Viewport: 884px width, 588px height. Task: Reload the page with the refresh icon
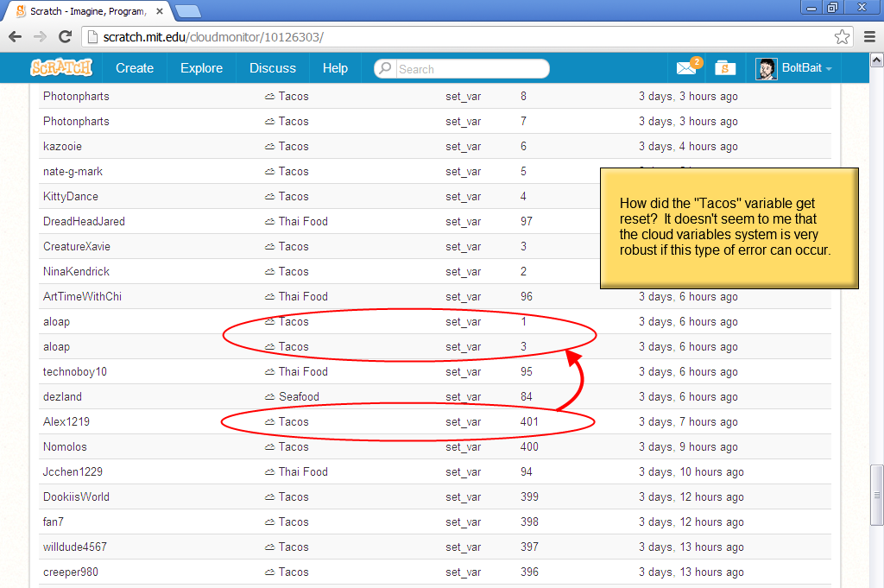coord(66,36)
